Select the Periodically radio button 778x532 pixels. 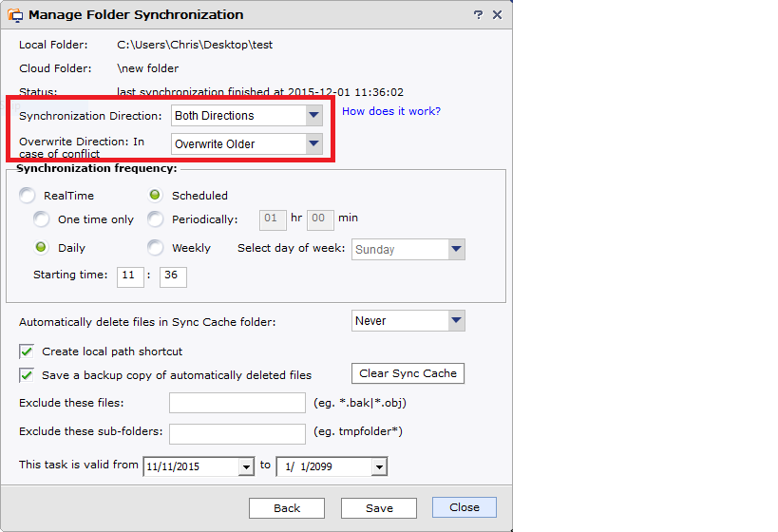coord(156,219)
